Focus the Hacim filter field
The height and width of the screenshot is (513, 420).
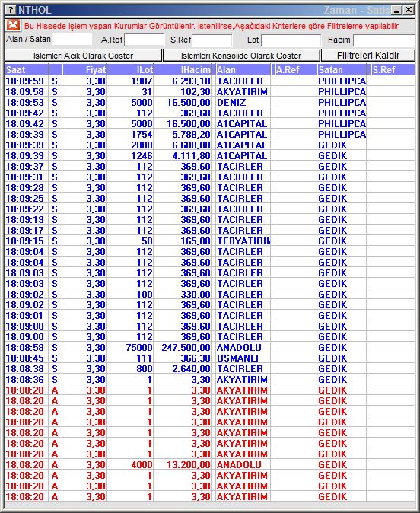[x=384, y=40]
